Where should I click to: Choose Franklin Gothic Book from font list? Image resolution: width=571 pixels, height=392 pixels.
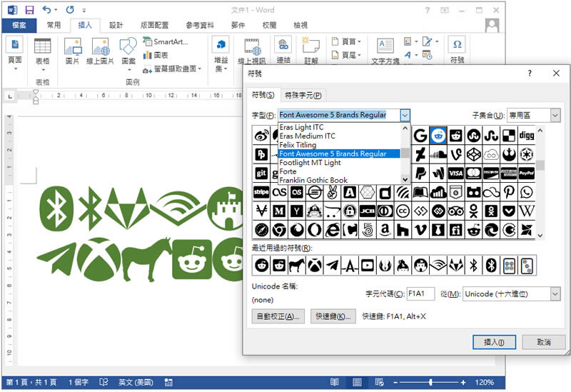click(x=340, y=180)
